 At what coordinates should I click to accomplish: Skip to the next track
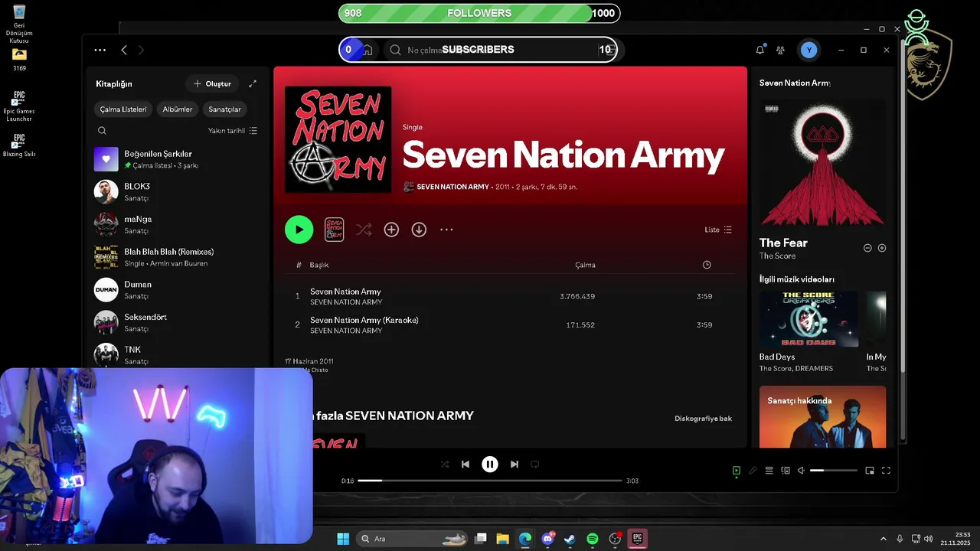click(x=514, y=464)
